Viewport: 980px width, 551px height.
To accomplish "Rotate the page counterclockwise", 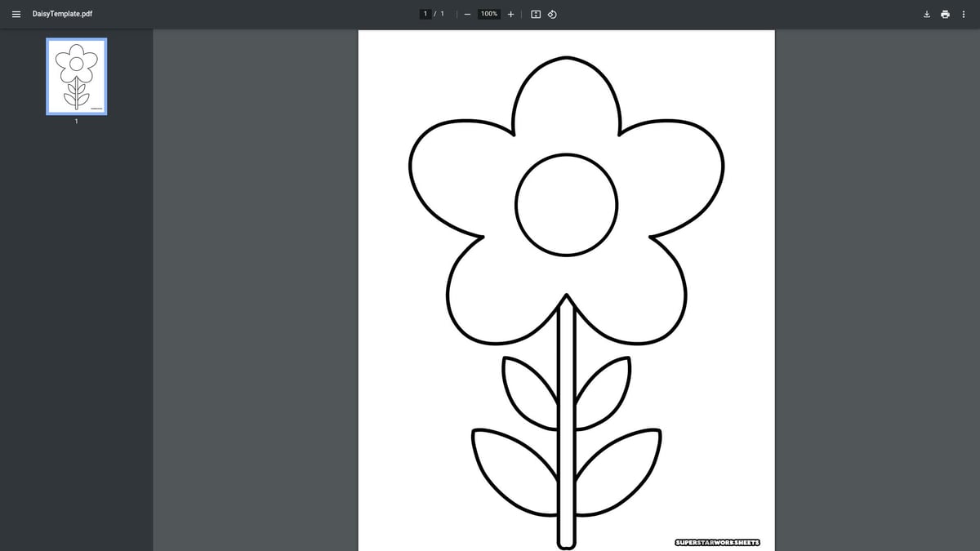I will [552, 14].
